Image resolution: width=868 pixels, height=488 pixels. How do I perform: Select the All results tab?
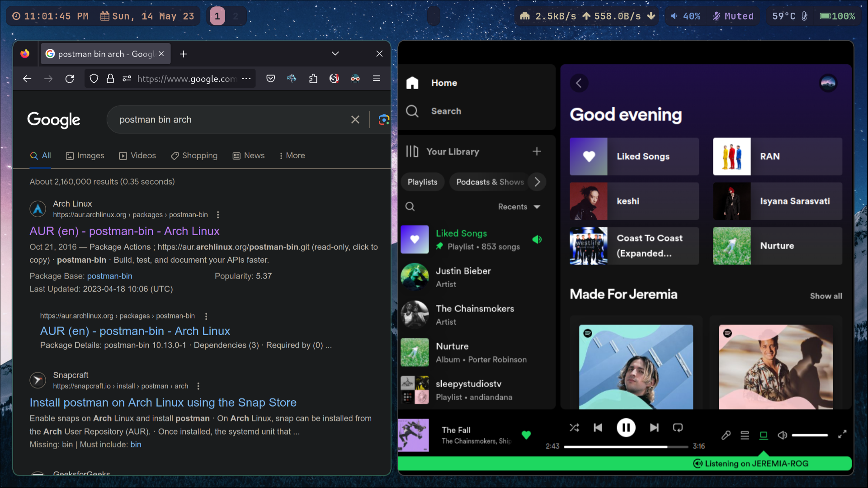tap(40, 156)
